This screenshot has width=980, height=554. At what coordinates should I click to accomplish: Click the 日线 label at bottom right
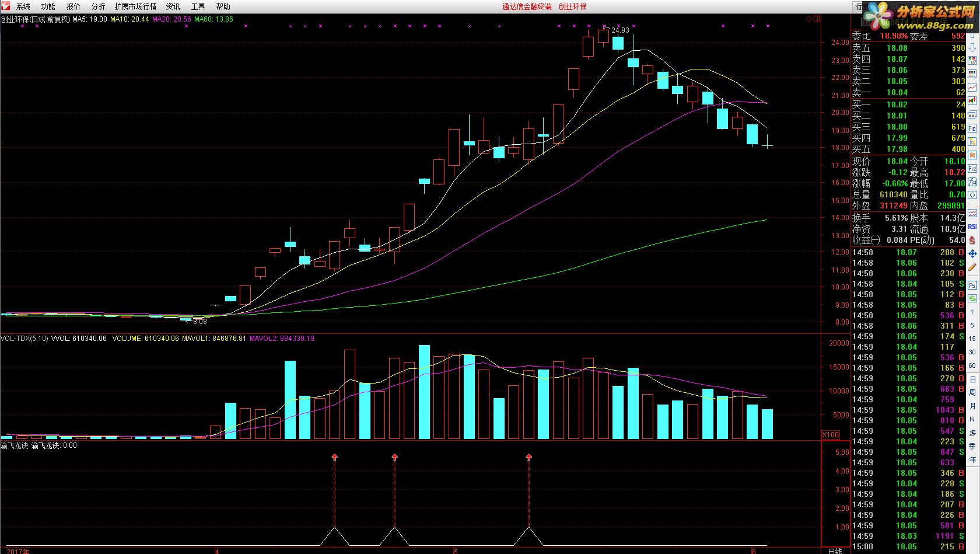click(x=835, y=550)
